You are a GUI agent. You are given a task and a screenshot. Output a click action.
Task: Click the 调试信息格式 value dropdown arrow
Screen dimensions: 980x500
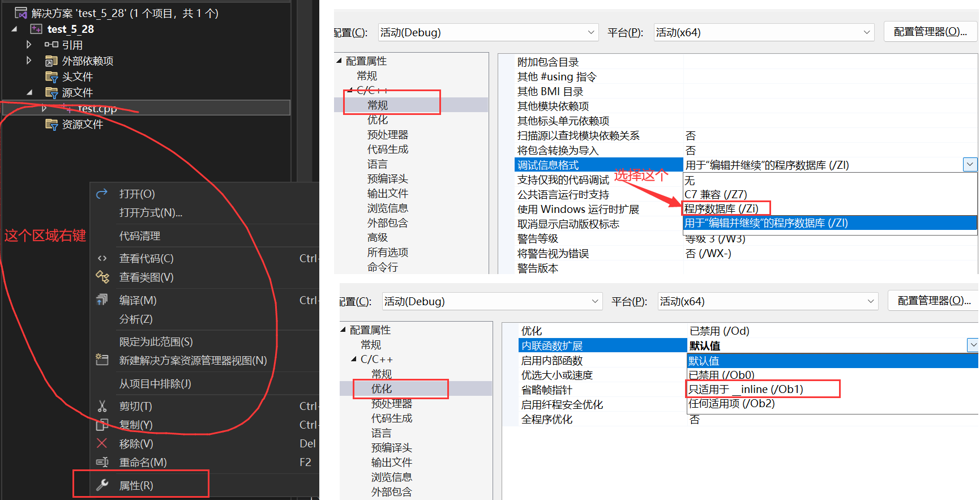click(x=970, y=164)
